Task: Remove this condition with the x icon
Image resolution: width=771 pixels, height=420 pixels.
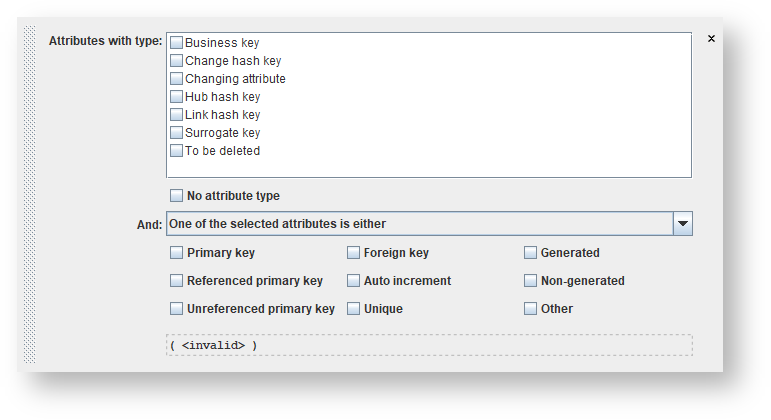Action: click(711, 39)
